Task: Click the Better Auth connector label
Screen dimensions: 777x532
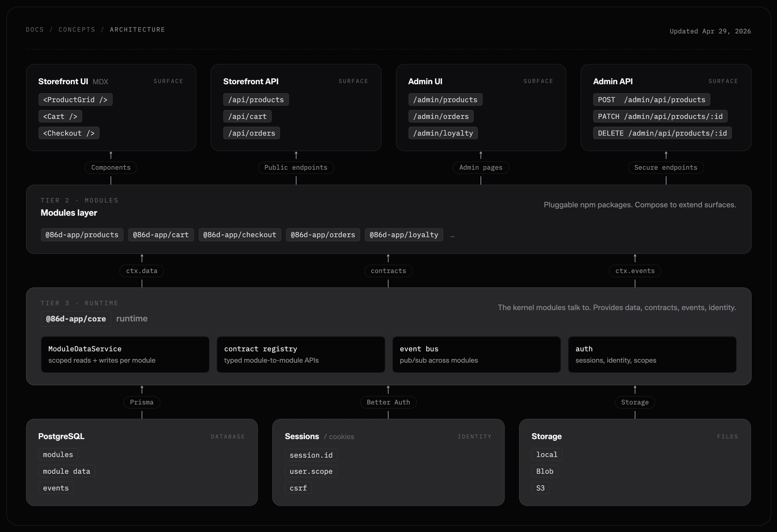Action: [388, 402]
